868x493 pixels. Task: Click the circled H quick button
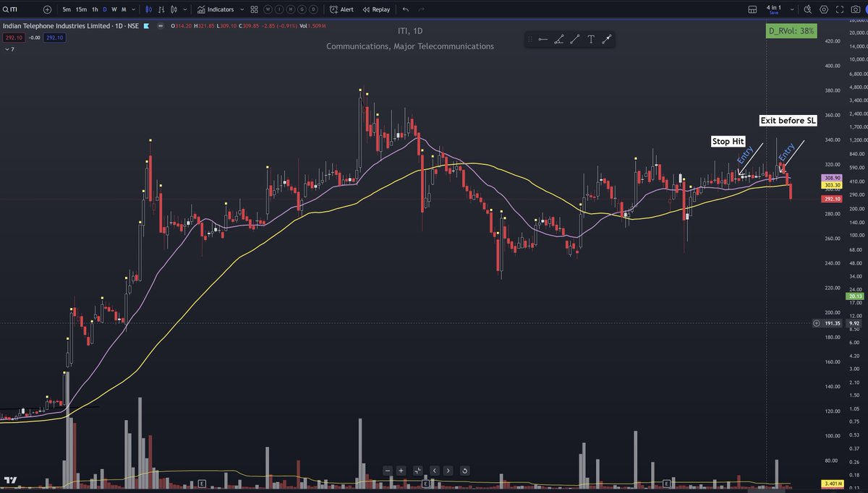(289, 9)
